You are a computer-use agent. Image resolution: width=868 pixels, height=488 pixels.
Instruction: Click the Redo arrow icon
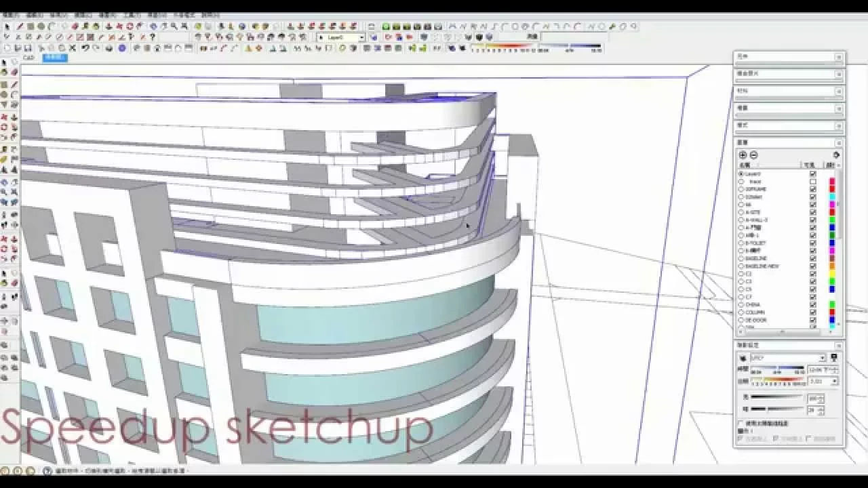[x=96, y=48]
